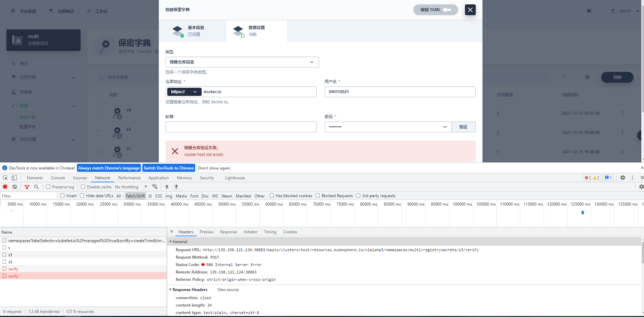Open the No throttling dropdown
The width and height of the screenshot is (644, 317).
(131, 187)
